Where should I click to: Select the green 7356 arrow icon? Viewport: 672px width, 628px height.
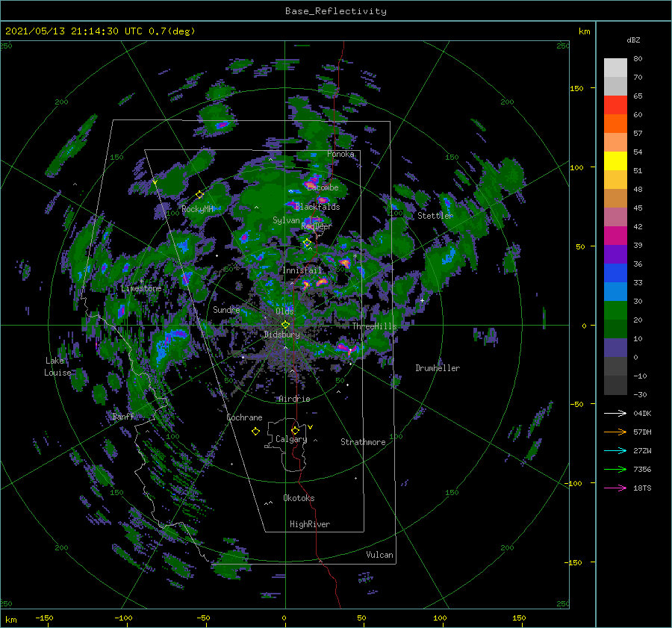click(615, 470)
